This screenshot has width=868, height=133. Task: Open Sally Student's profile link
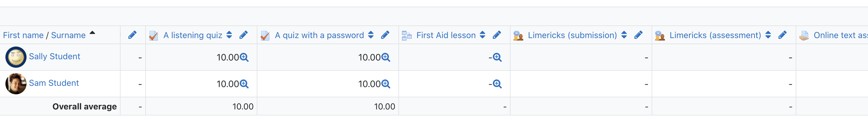(x=55, y=57)
